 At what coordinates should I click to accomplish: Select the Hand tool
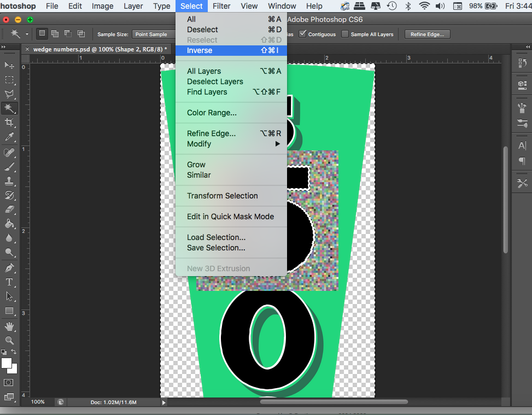pos(9,326)
